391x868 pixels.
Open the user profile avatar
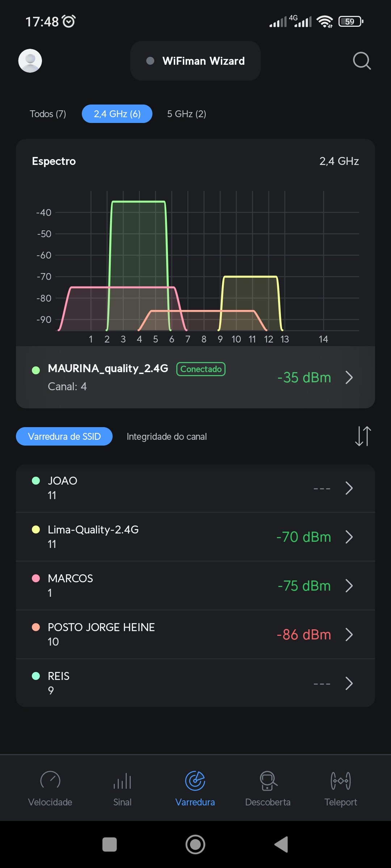[30, 61]
